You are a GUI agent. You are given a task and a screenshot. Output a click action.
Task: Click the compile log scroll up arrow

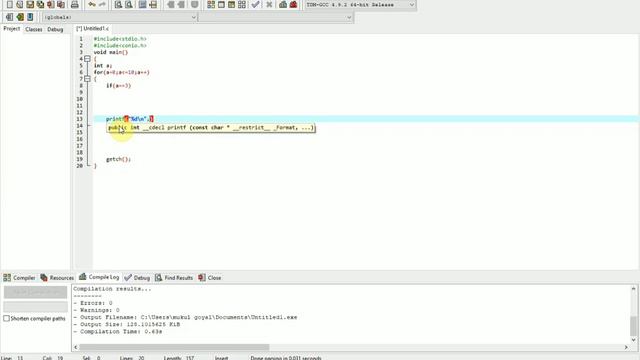pos(633,289)
